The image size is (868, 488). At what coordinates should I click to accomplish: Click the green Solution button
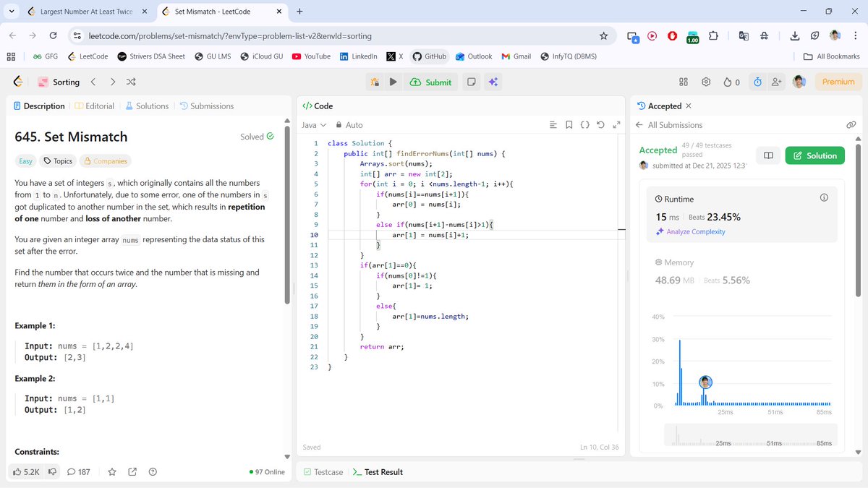(x=814, y=155)
